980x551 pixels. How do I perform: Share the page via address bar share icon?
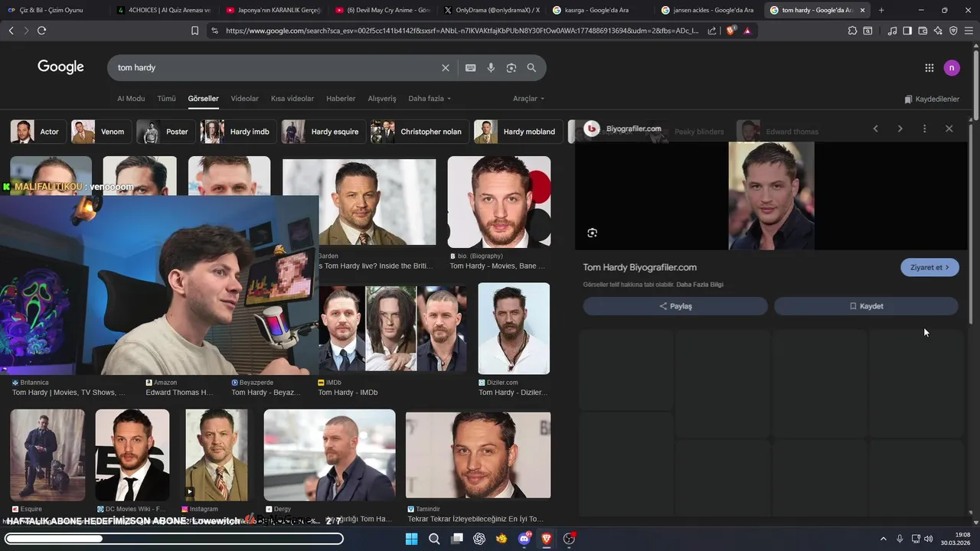(712, 31)
